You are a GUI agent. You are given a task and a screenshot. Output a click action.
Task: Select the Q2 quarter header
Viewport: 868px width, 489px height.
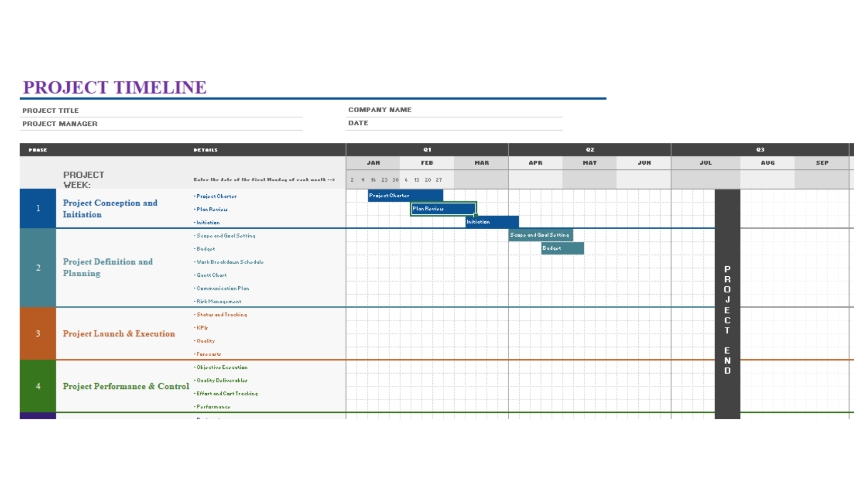coord(590,150)
